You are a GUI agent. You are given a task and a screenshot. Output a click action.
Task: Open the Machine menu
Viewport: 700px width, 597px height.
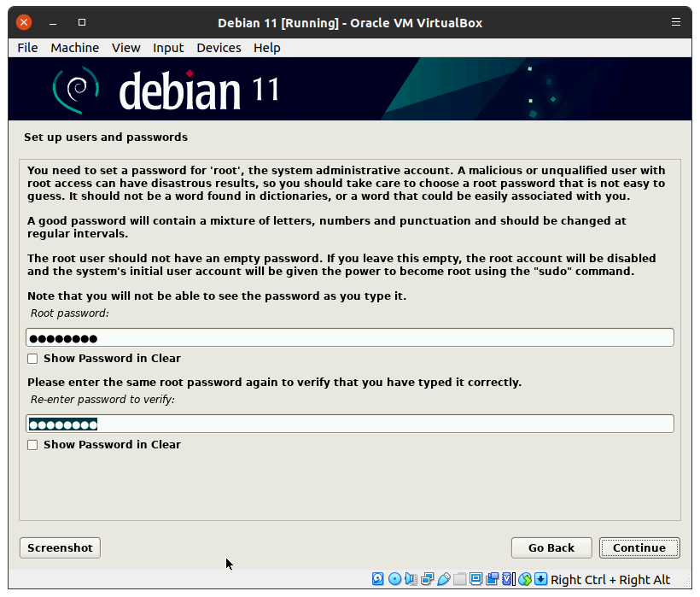click(74, 48)
